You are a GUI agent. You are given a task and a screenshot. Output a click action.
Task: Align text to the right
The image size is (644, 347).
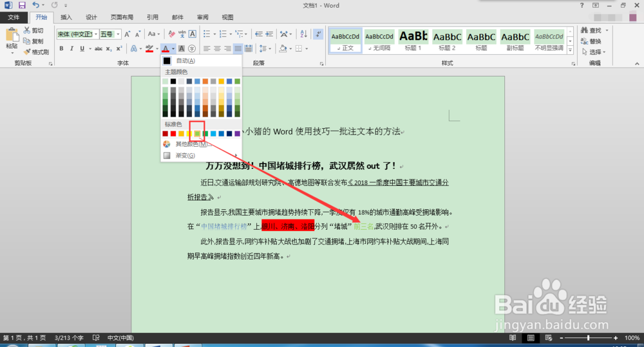point(227,48)
